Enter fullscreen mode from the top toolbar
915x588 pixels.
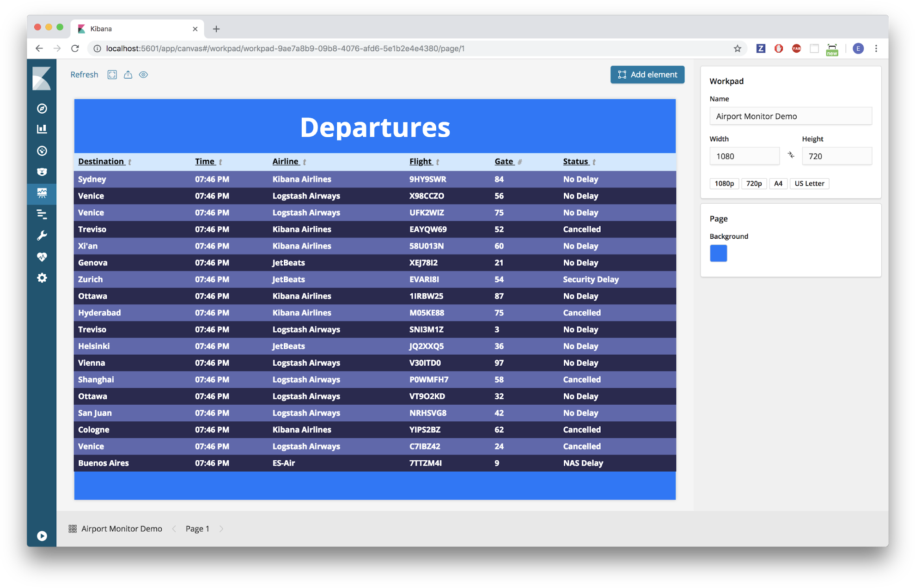pyautogui.click(x=112, y=74)
